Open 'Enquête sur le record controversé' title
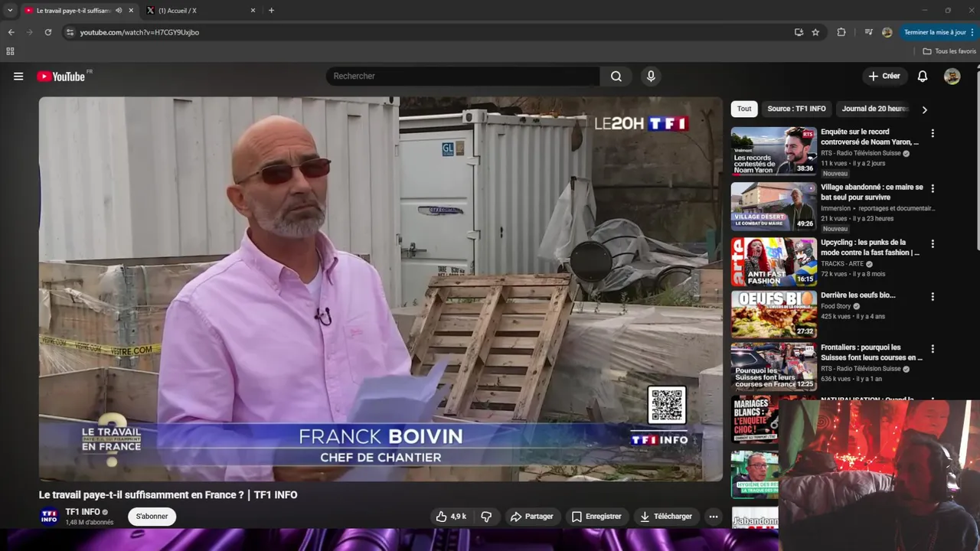This screenshot has width=980, height=551. [x=869, y=137]
